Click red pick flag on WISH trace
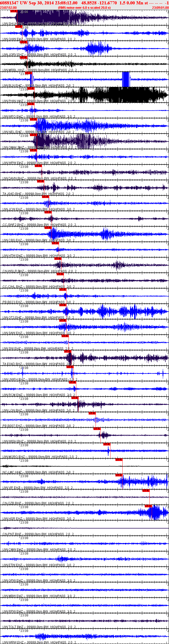 pos(97,429)
